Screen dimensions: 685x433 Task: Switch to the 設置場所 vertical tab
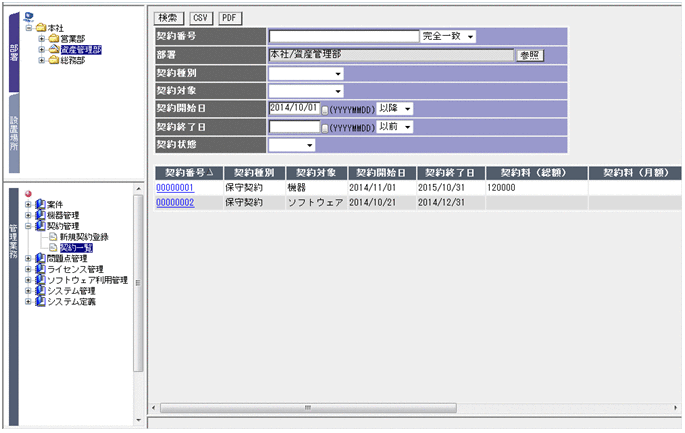pyautogui.click(x=14, y=133)
